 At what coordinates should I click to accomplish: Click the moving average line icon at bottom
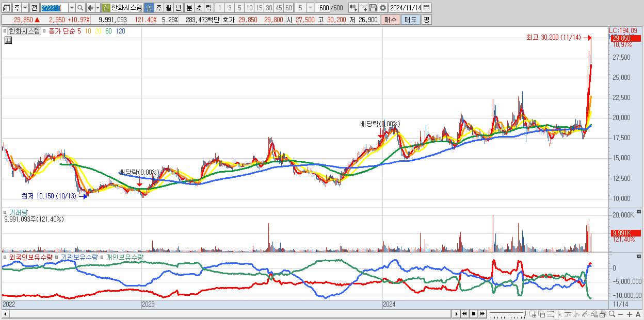pyautogui.click(x=568, y=314)
